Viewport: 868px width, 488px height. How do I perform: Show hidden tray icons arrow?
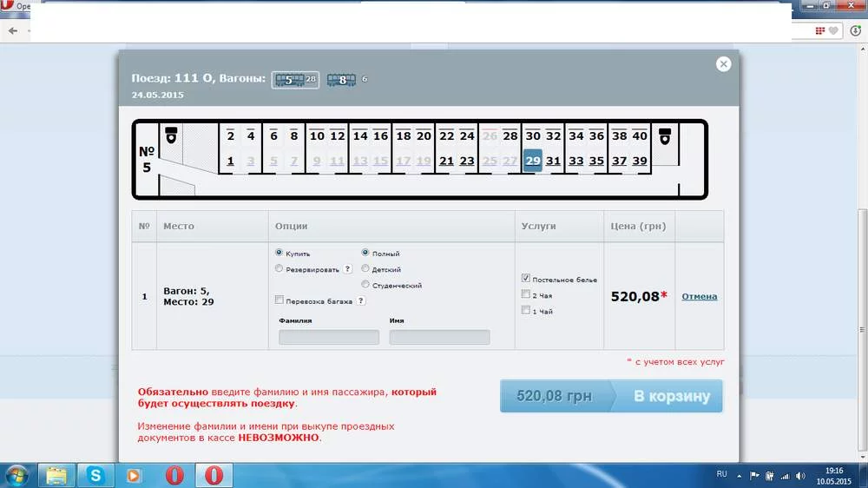pos(739,476)
